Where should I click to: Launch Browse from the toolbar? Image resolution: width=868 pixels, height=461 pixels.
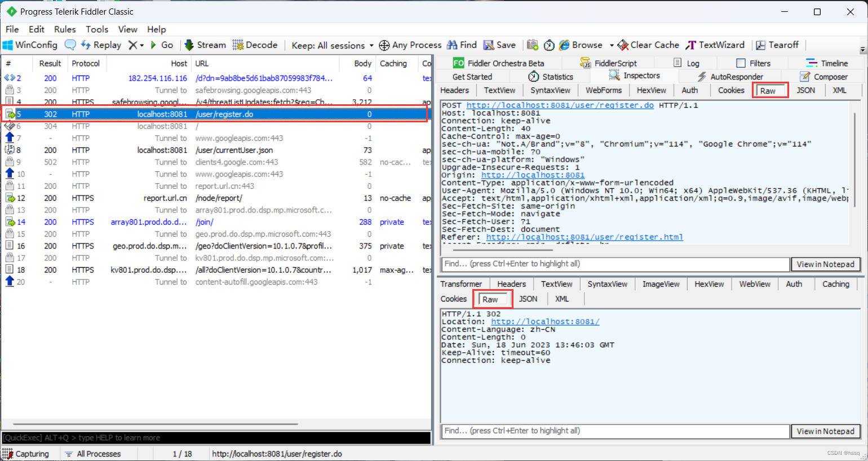click(x=581, y=45)
